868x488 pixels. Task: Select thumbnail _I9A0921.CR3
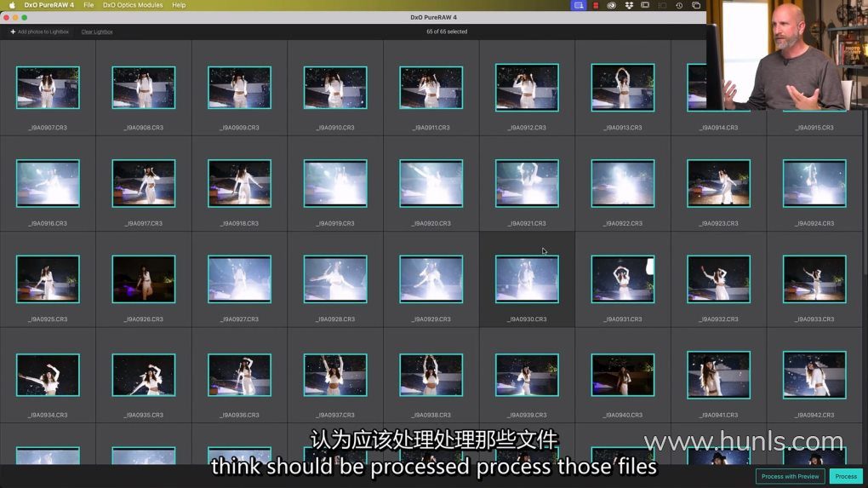(x=527, y=183)
